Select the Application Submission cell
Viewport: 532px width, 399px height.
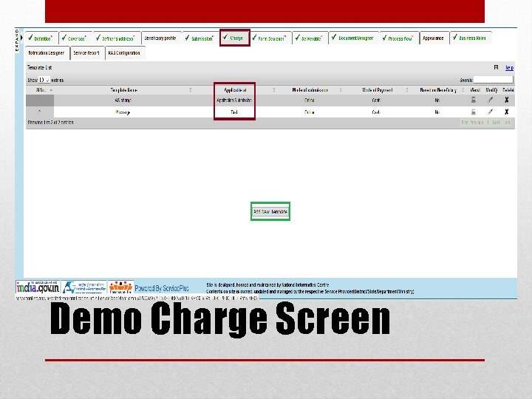[234, 100]
